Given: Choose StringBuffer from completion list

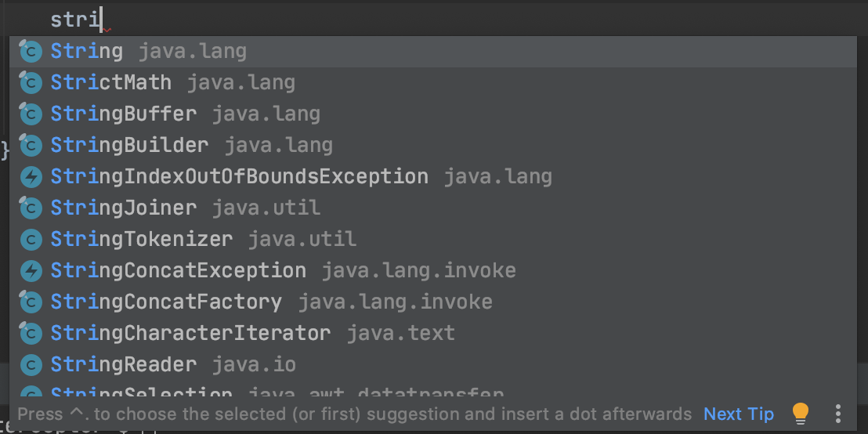Looking at the screenshot, I should coord(433,114).
